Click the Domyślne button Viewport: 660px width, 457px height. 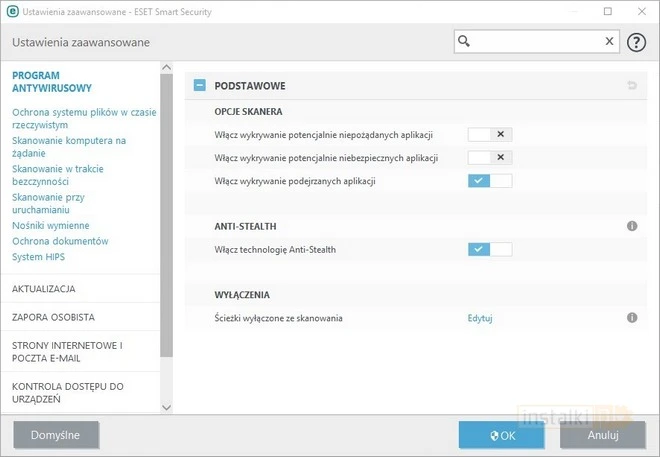55,435
